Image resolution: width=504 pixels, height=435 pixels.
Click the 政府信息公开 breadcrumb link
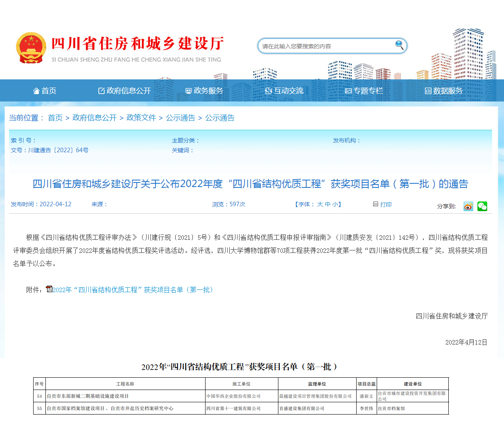[x=95, y=118]
